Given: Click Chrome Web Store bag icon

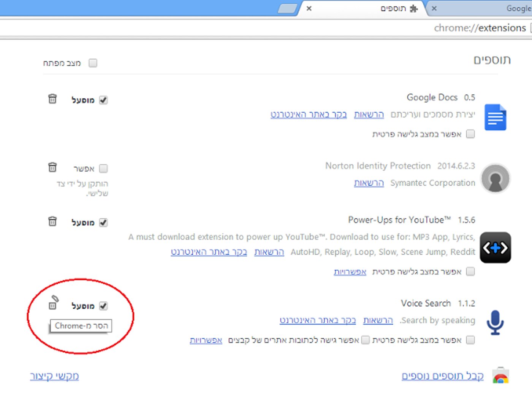Looking at the screenshot, I should coord(500,376).
